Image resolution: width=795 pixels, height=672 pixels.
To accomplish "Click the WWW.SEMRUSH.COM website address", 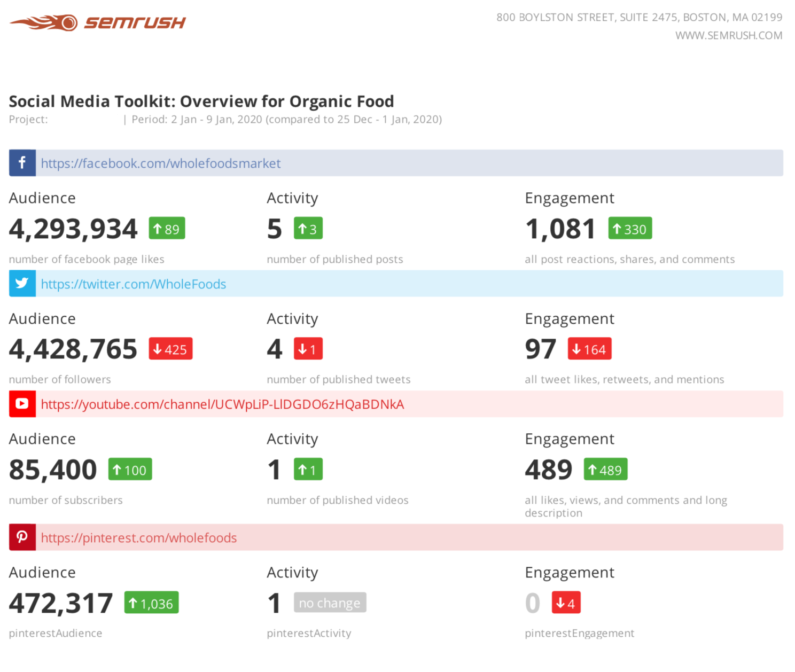I will pos(728,36).
